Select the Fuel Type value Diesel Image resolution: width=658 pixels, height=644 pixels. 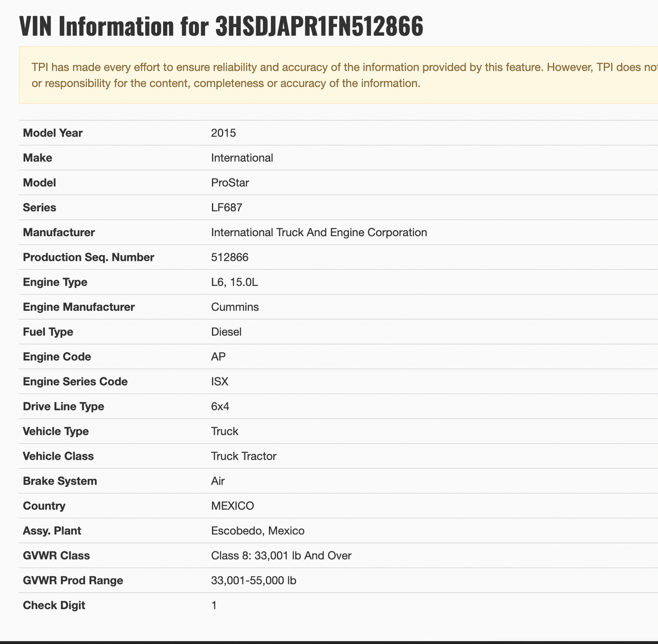pyautogui.click(x=226, y=332)
